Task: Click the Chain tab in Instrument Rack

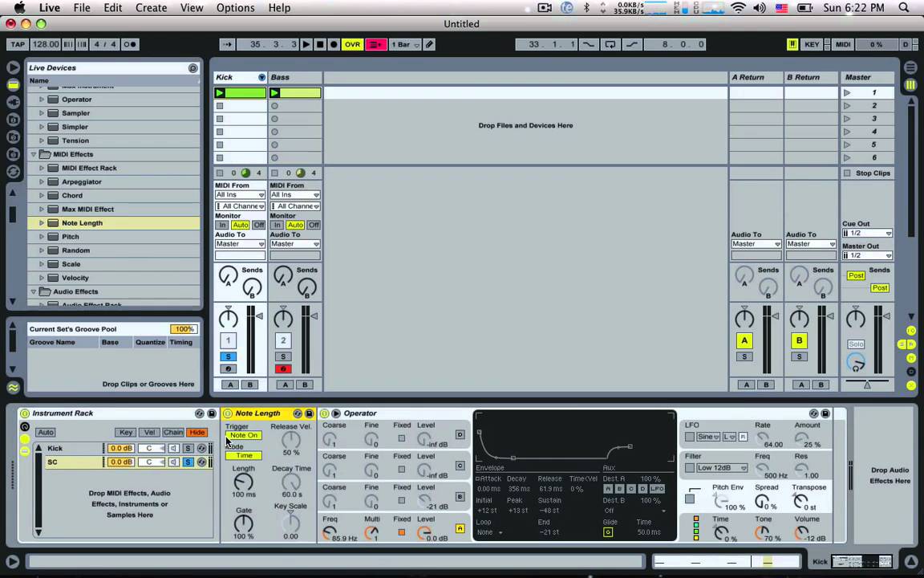Action: click(x=172, y=433)
